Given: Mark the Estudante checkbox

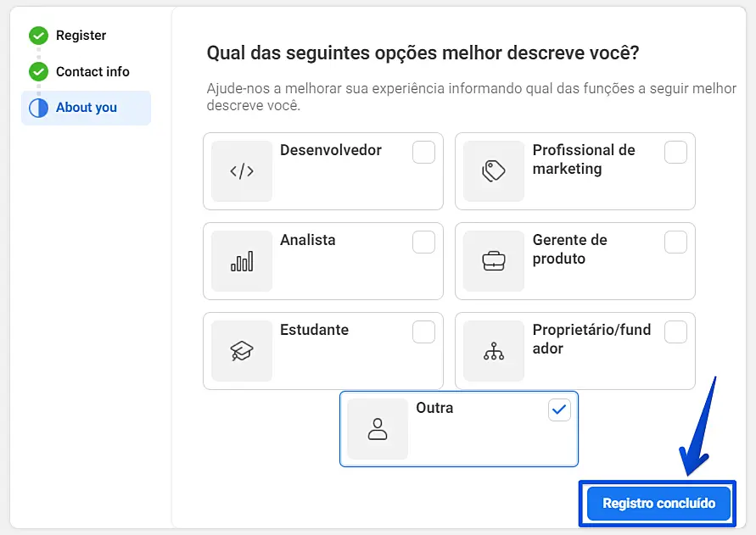Looking at the screenshot, I should coord(423,332).
